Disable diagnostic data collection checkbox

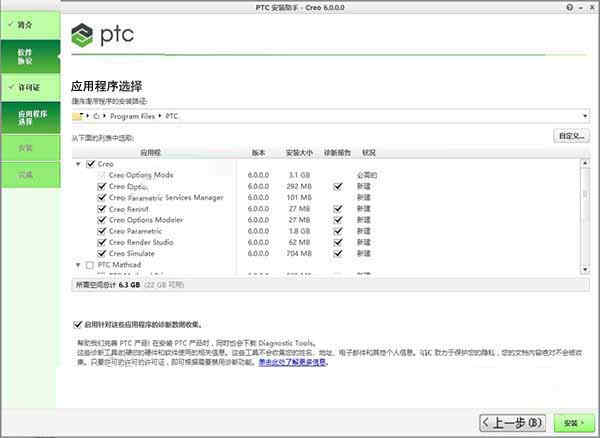coord(78,324)
